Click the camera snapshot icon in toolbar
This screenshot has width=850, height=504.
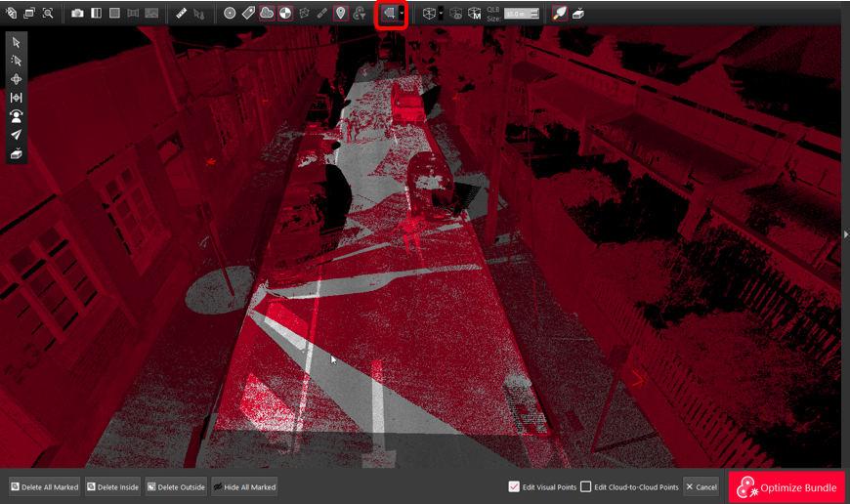point(77,14)
